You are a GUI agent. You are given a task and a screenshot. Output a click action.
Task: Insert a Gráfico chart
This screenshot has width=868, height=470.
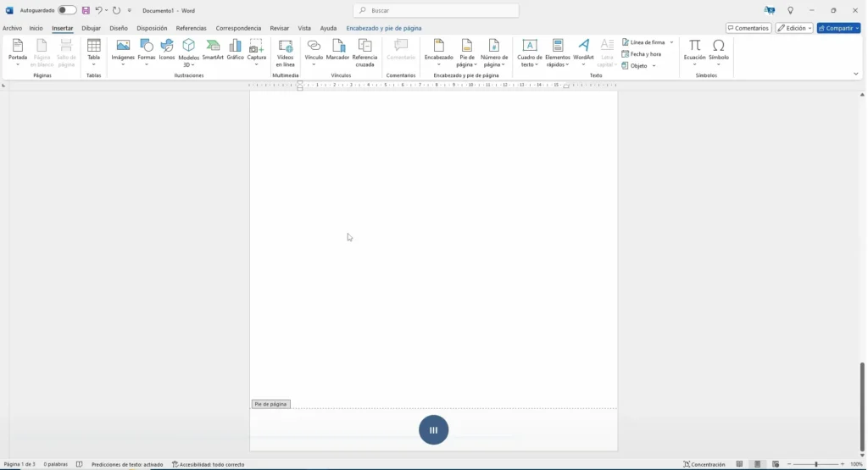[x=236, y=50]
